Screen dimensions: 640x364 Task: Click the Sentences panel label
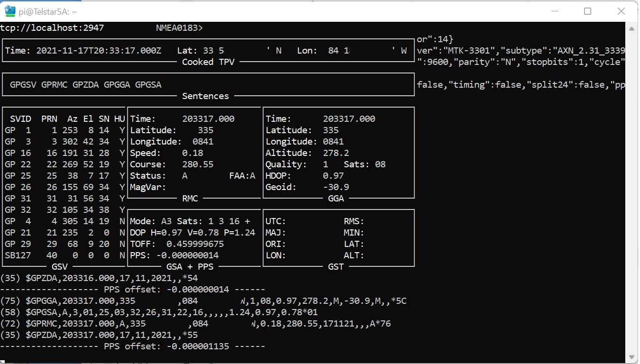click(x=205, y=96)
